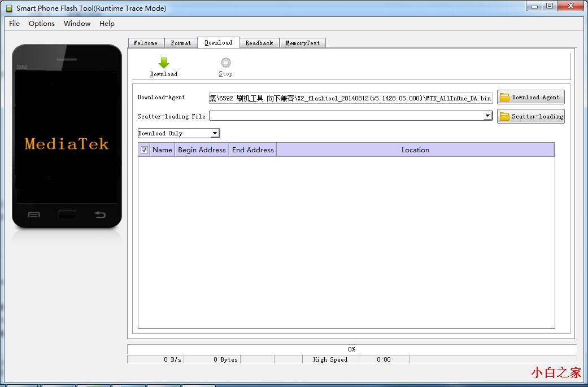Switch to the Welcome tab
Image resolution: width=588 pixels, height=387 pixels.
146,43
